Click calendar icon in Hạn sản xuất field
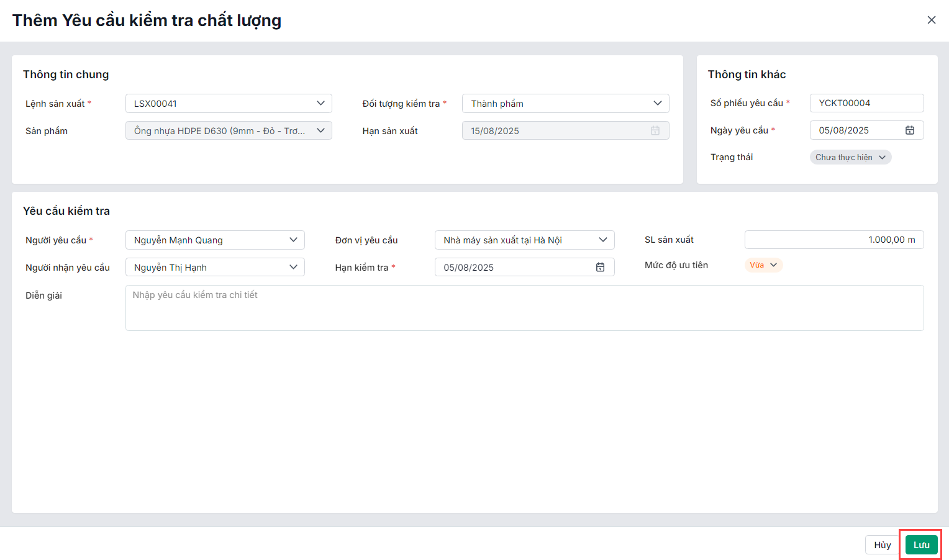949x560 pixels. [x=655, y=131]
